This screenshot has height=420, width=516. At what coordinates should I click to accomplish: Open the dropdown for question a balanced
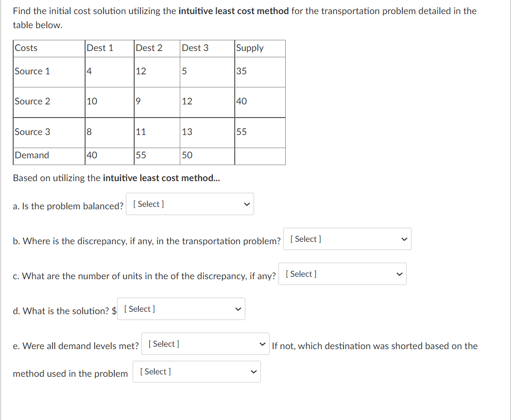[189, 204]
